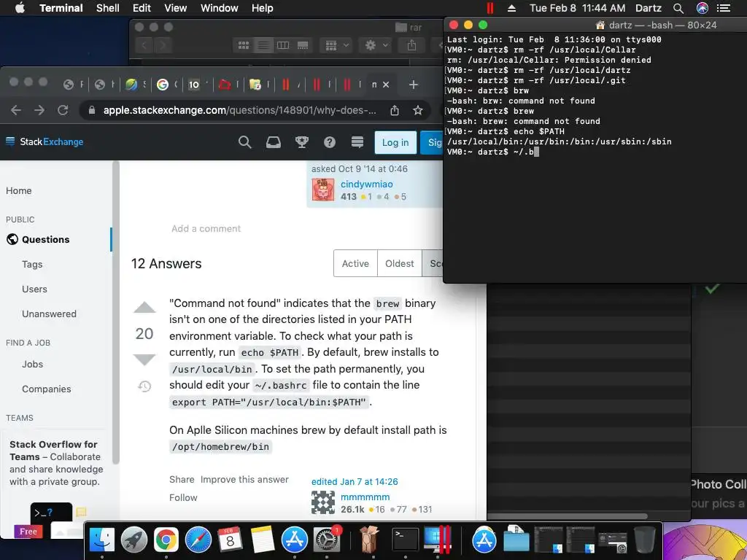747x560 pixels.
Task: Open System Preferences from the Dock
Action: pos(326,540)
